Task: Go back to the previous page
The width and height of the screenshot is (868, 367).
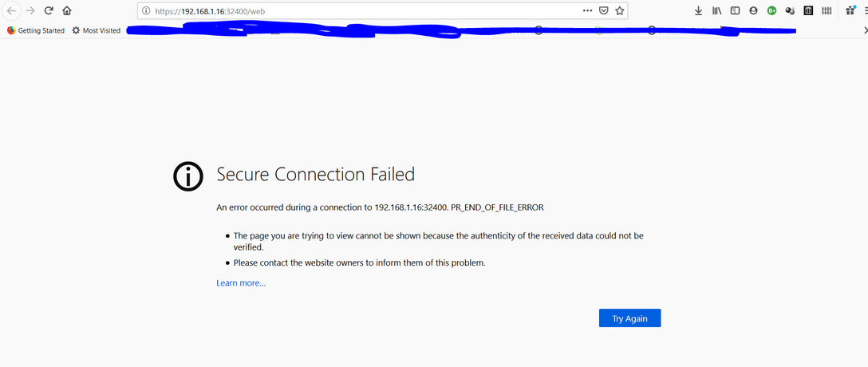Action: pyautogui.click(x=12, y=11)
